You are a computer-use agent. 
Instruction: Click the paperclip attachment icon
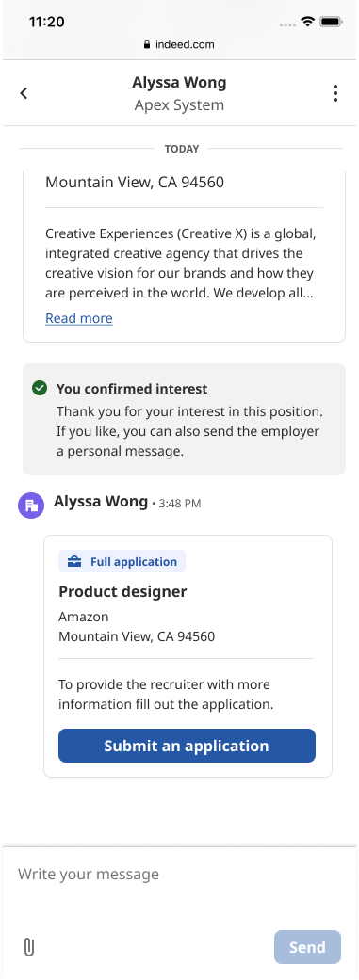29,947
